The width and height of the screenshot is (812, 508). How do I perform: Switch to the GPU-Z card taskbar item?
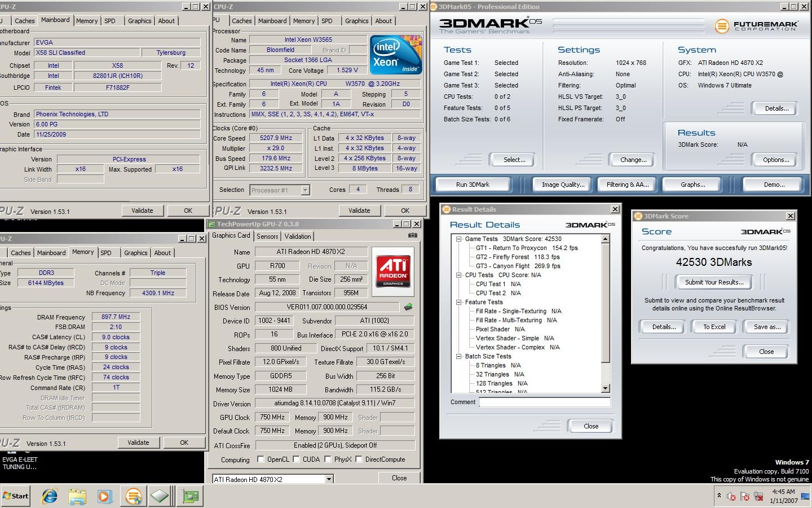[x=191, y=496]
